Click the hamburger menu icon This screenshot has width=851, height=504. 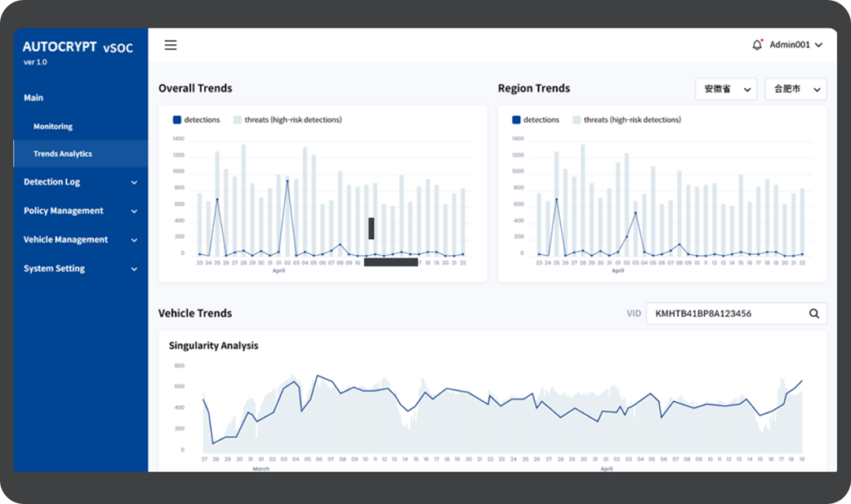pos(170,45)
